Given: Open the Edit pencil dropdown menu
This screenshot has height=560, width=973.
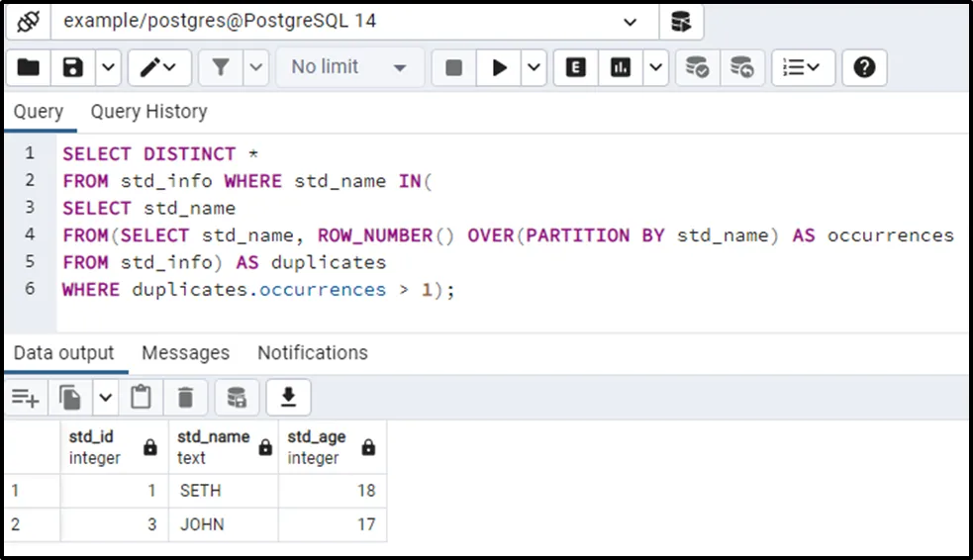Looking at the screenshot, I should point(158,67).
